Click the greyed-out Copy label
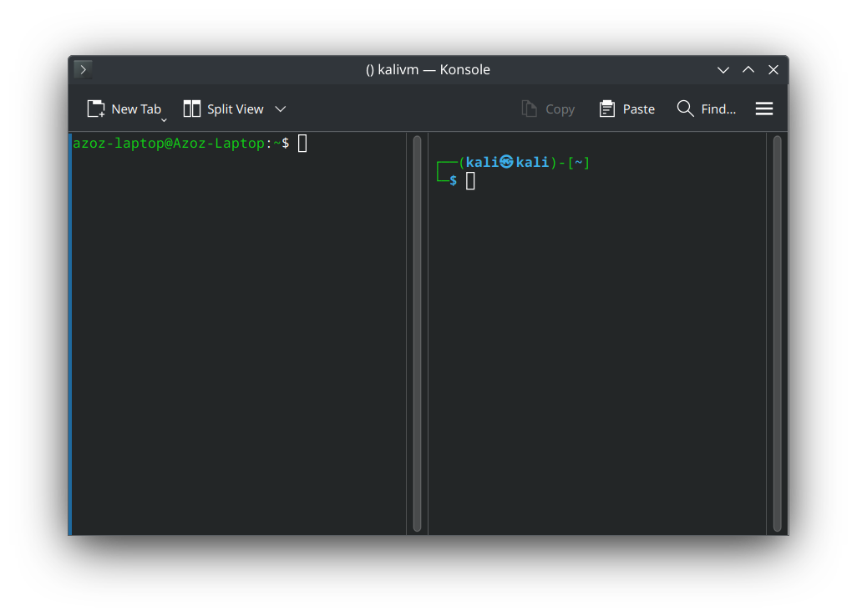857x616 pixels. pos(560,109)
